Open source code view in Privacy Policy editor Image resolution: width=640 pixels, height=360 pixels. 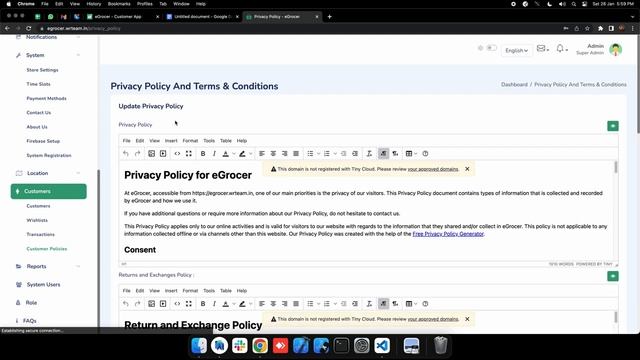pos(177,153)
